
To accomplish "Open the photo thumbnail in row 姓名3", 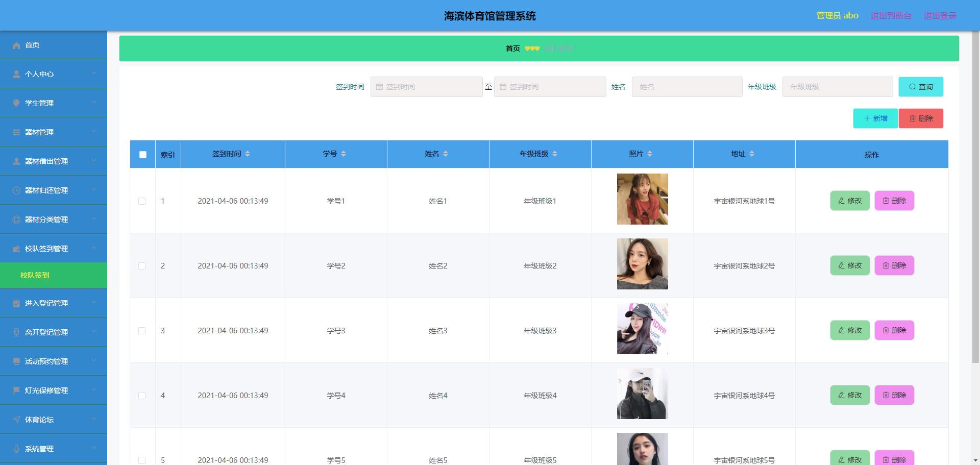I will [x=643, y=329].
